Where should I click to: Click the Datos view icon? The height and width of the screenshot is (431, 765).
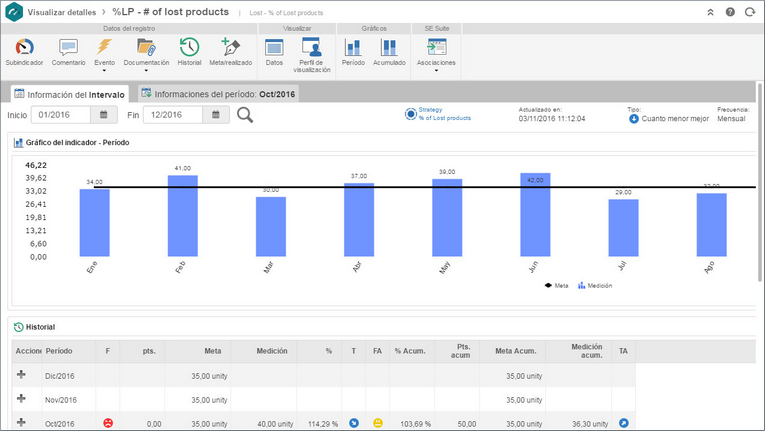(x=274, y=47)
